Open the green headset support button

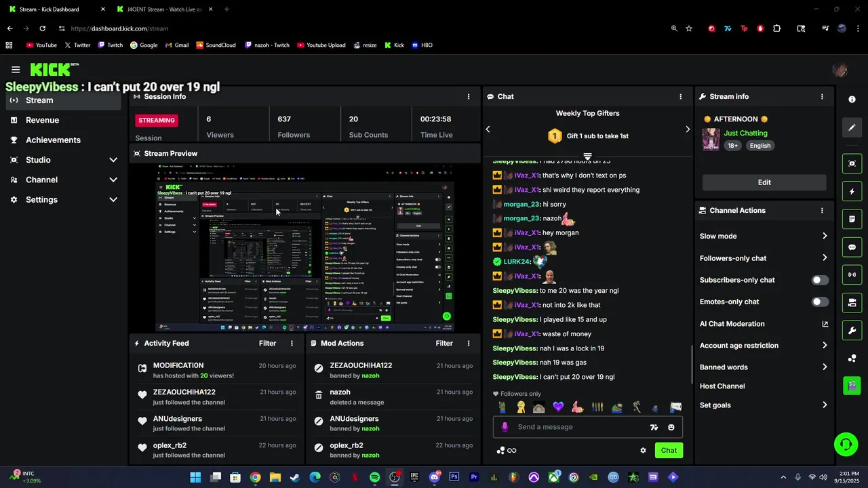pos(846,445)
